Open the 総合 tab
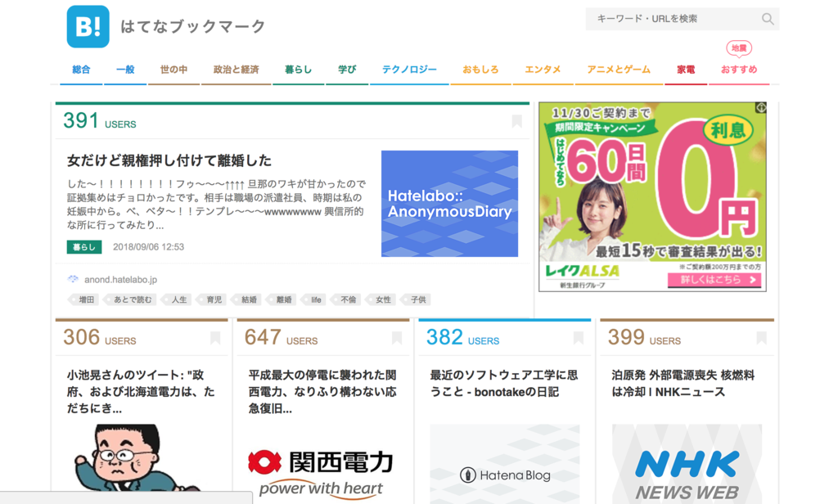 pyautogui.click(x=81, y=70)
